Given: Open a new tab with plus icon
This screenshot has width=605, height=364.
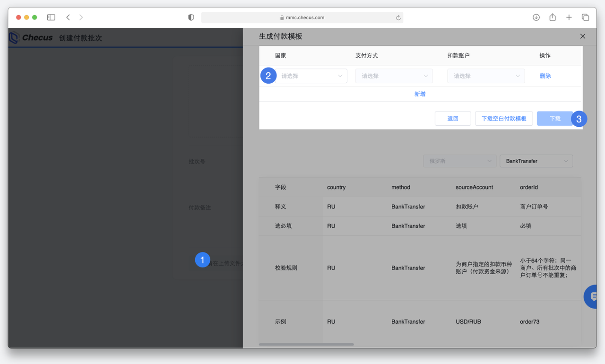Looking at the screenshot, I should [569, 17].
